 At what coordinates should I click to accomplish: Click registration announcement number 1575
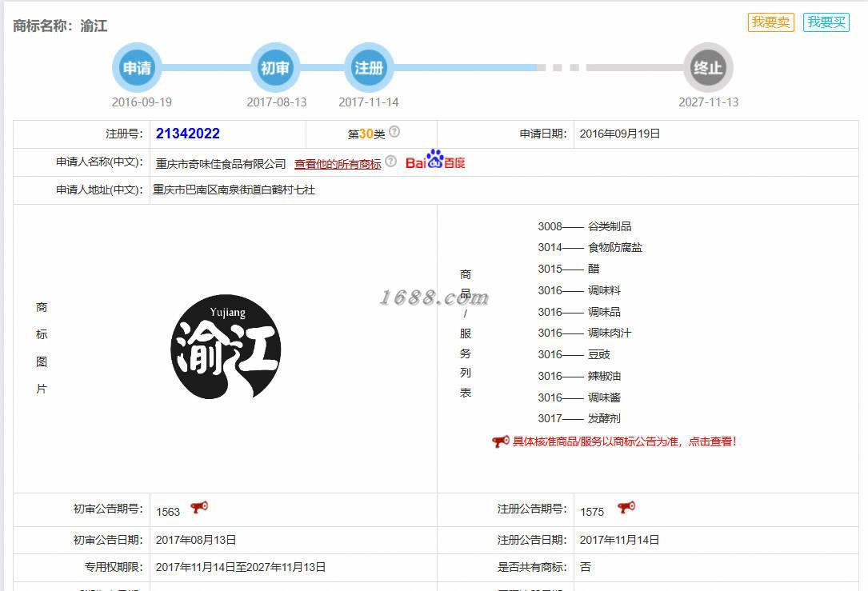(592, 512)
